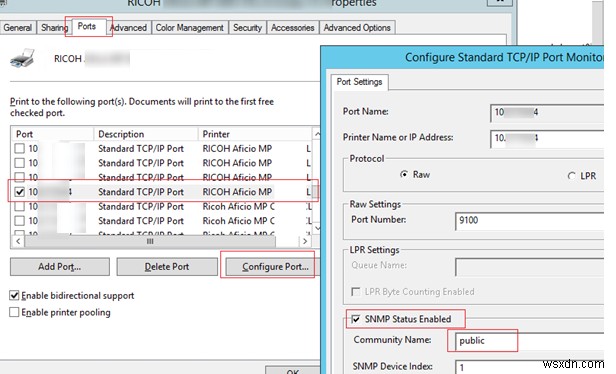Image resolution: width=616 pixels, height=374 pixels.
Task: Click the Community Name field with public
Action: (529, 341)
